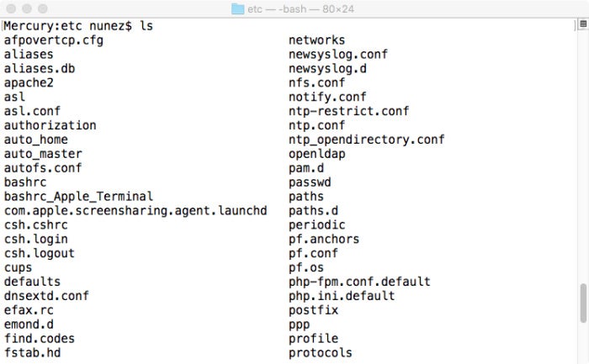
Task: Click the fstab.hd entry at the bottom
Action: 32,353
